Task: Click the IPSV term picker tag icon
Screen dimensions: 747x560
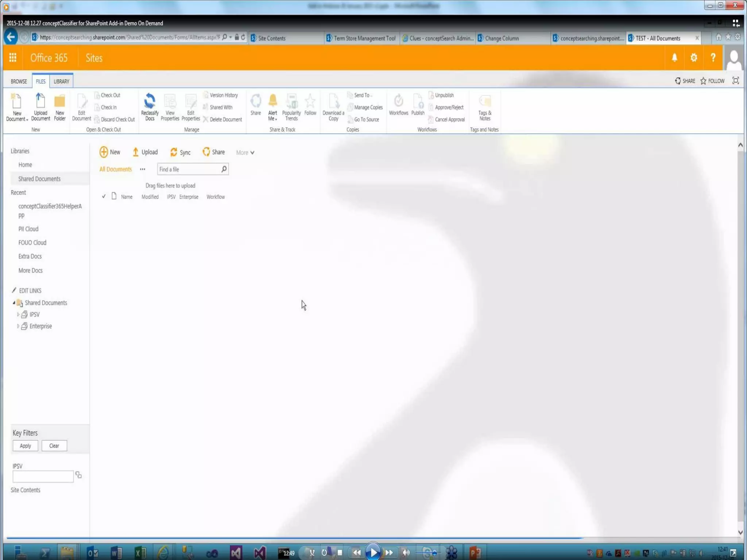Action: (78, 475)
